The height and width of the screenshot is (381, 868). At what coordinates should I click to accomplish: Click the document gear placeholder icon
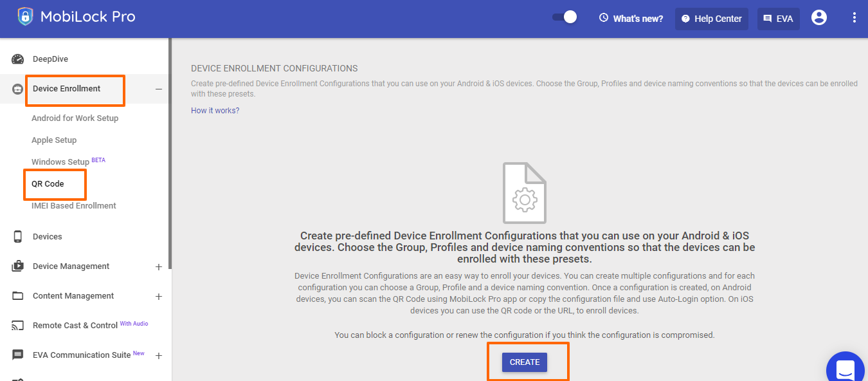click(525, 192)
